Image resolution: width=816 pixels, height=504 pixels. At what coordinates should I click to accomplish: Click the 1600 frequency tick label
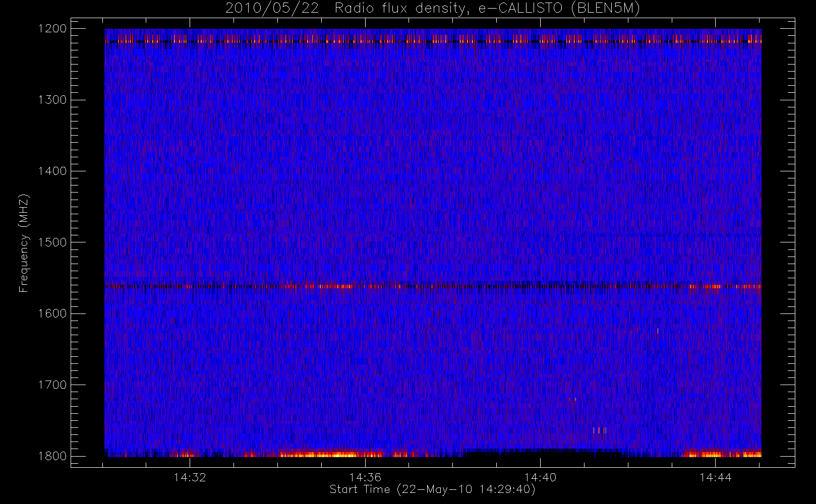(x=52, y=313)
